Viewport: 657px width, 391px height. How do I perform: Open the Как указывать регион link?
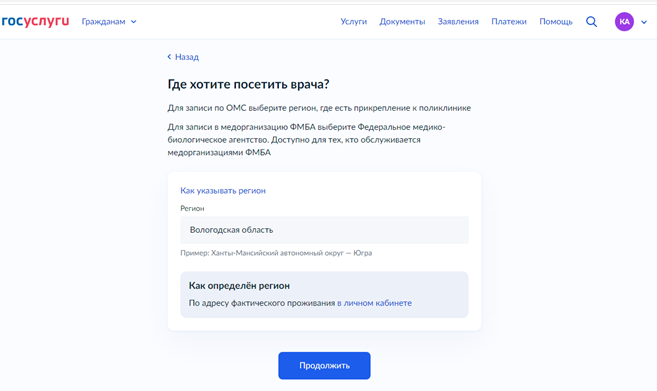[223, 190]
